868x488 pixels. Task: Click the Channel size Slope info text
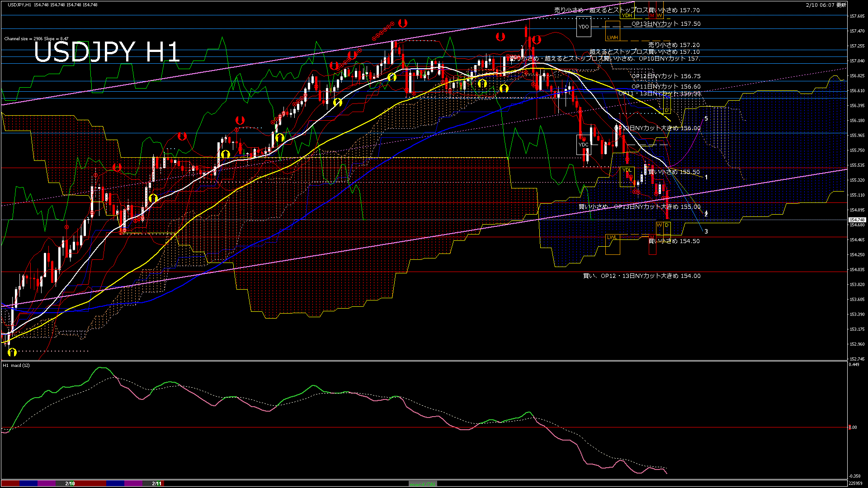[x=36, y=39]
